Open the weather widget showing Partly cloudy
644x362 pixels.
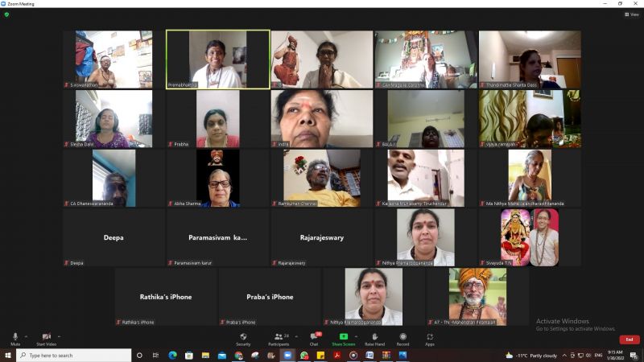(x=531, y=356)
